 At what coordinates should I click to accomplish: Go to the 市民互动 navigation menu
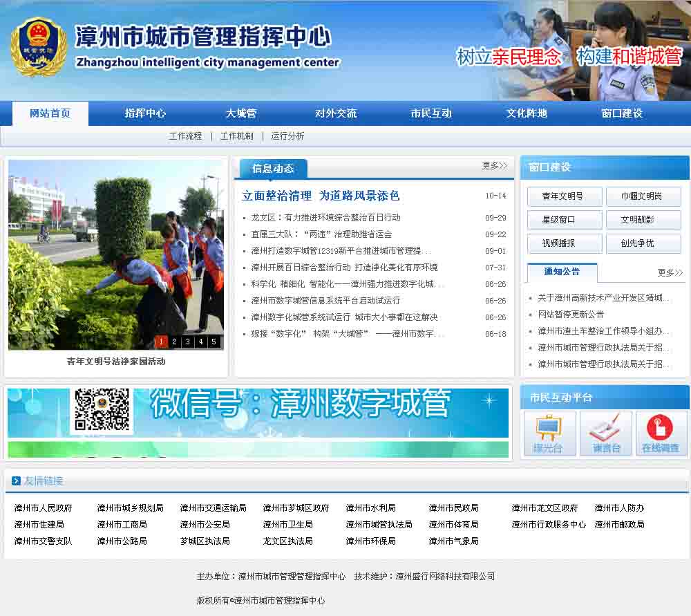click(x=430, y=113)
